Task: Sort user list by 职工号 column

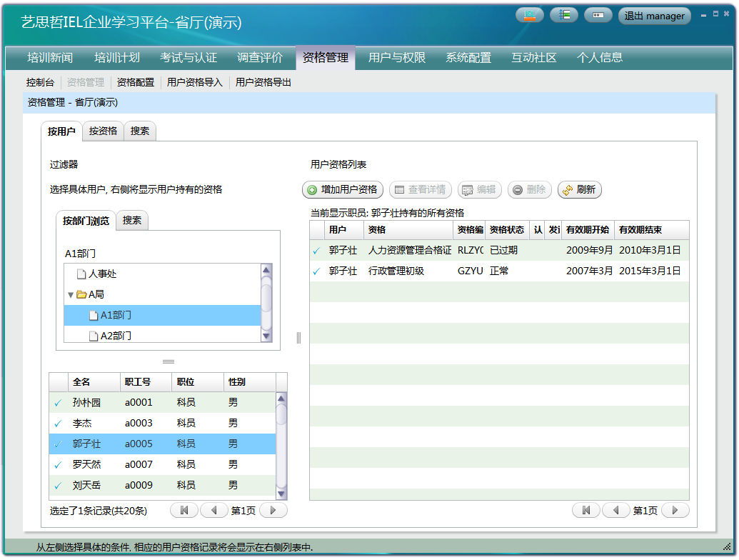Action: pyautogui.click(x=146, y=382)
